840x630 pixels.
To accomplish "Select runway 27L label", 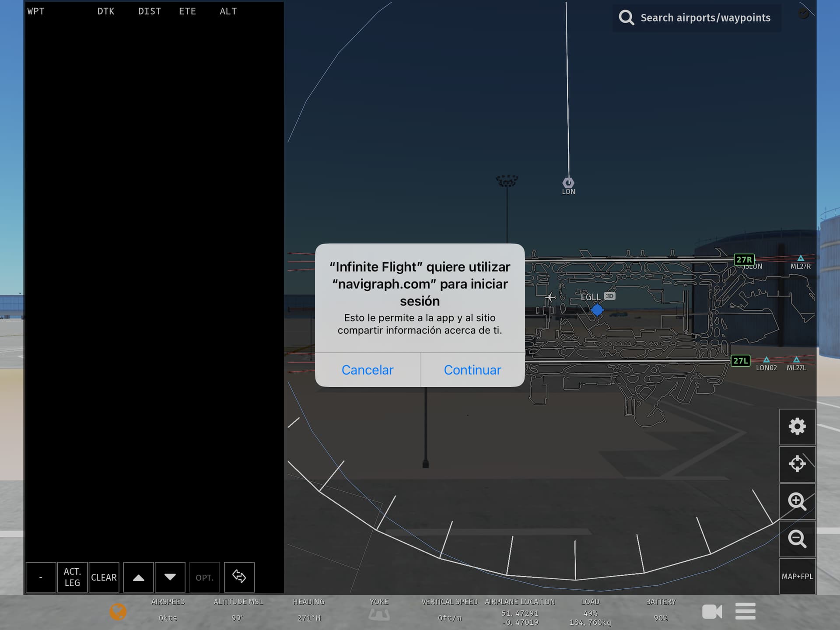I will (x=740, y=361).
